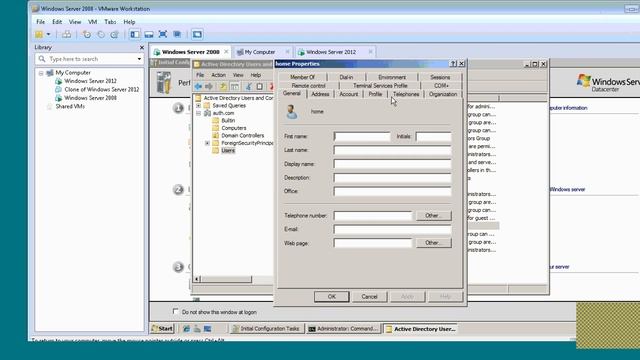Click the magnifier icon in Library search
This screenshot has width=640, height=360.
tap(42, 59)
